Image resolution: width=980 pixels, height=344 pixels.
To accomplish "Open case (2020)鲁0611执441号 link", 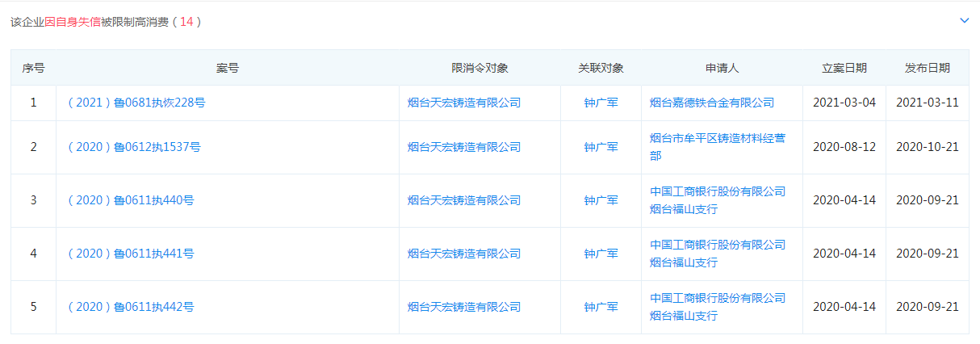I will coord(131,254).
